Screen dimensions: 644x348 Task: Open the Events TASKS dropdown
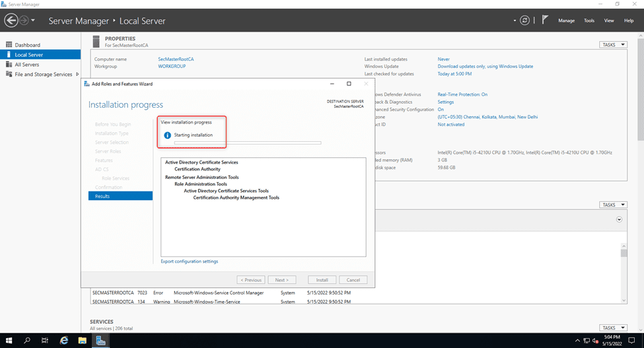tap(613, 204)
